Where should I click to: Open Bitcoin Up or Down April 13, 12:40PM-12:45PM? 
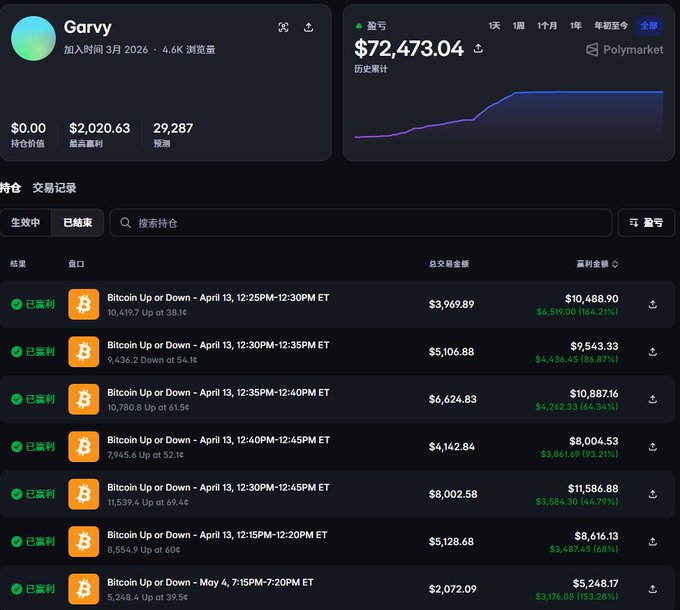tap(218, 440)
